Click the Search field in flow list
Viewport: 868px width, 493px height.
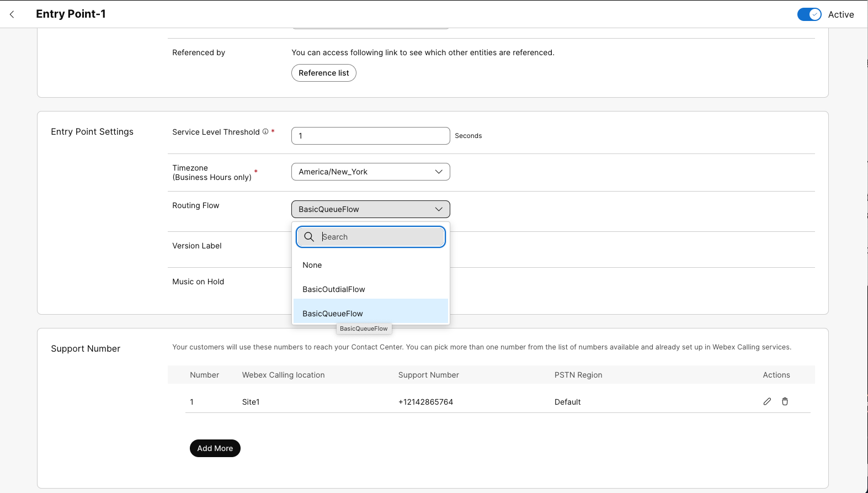pyautogui.click(x=370, y=237)
